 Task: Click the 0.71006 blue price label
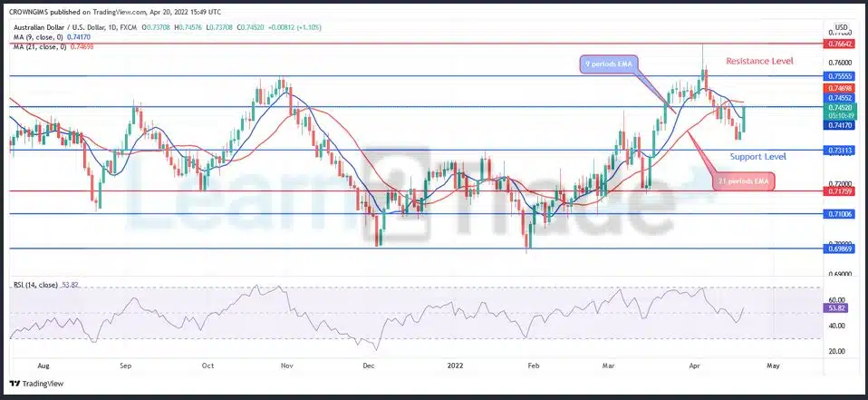click(x=837, y=214)
